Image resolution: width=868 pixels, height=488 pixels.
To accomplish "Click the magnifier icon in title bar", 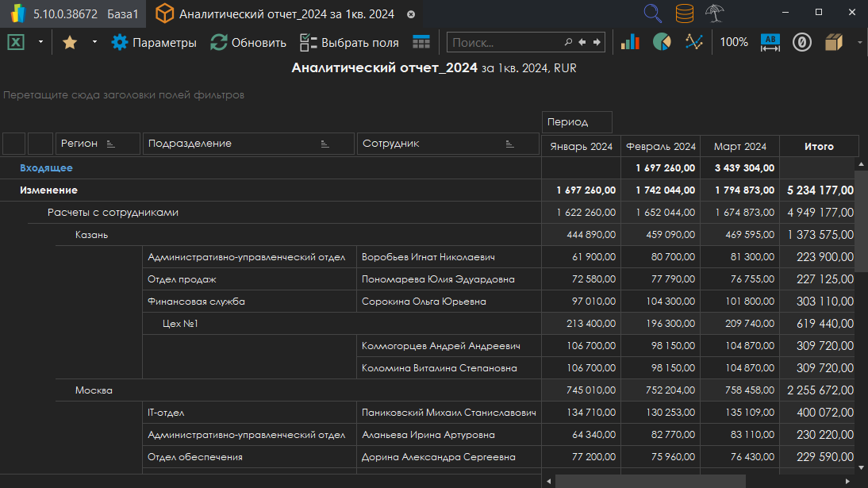I will coord(652,13).
